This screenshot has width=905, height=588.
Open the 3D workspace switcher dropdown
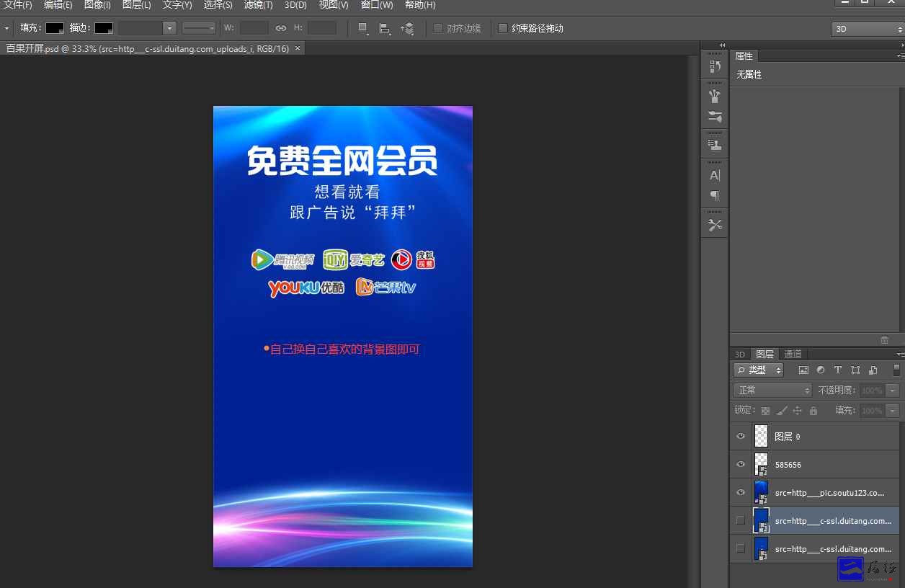(x=868, y=29)
